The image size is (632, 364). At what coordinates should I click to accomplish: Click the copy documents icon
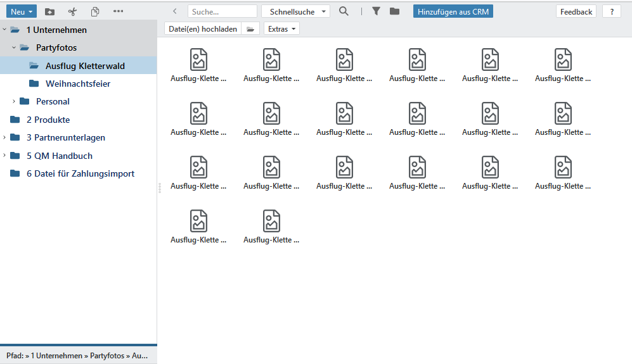95,11
